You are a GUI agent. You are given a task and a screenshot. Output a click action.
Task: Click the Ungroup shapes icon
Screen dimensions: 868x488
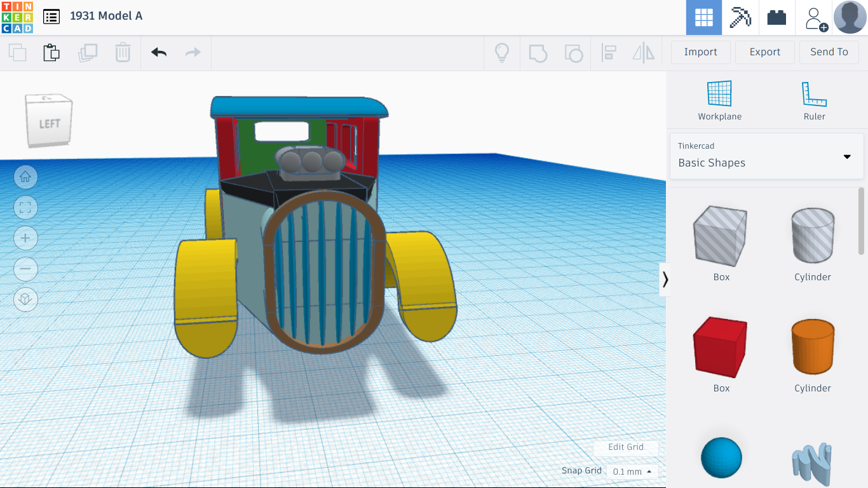573,52
